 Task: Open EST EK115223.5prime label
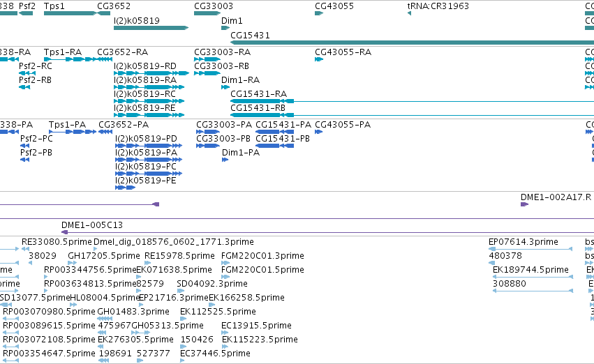[x=260, y=340]
